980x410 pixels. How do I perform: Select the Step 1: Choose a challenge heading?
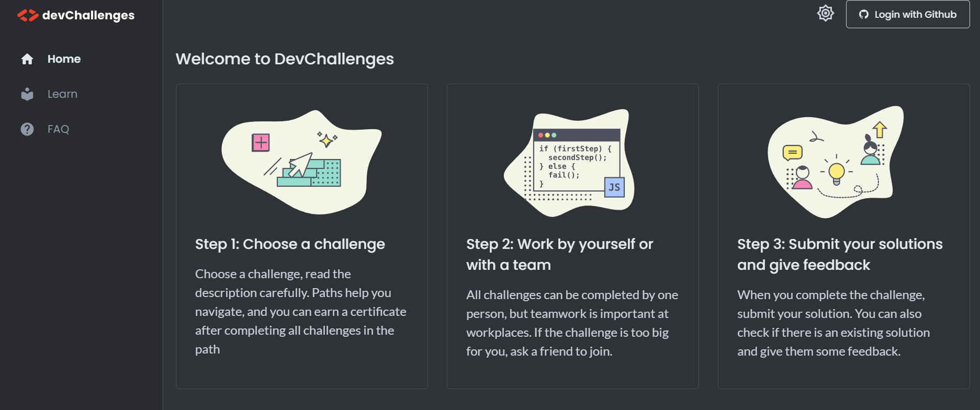(290, 244)
